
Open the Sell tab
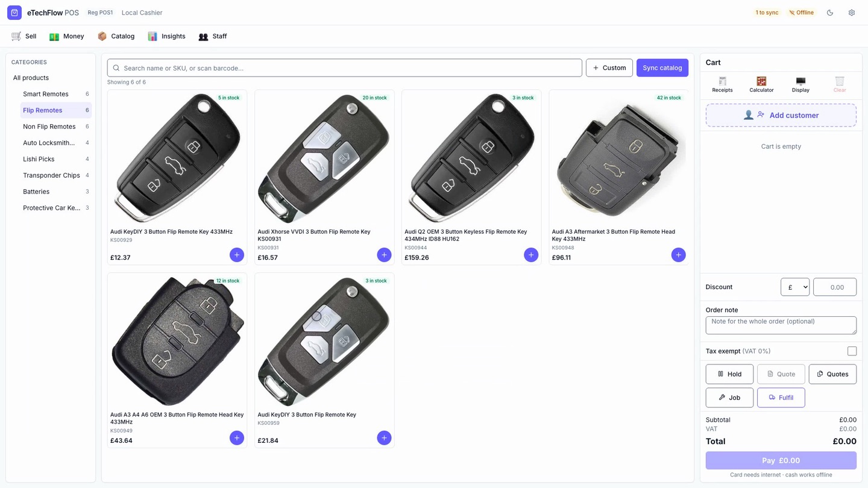(24, 36)
